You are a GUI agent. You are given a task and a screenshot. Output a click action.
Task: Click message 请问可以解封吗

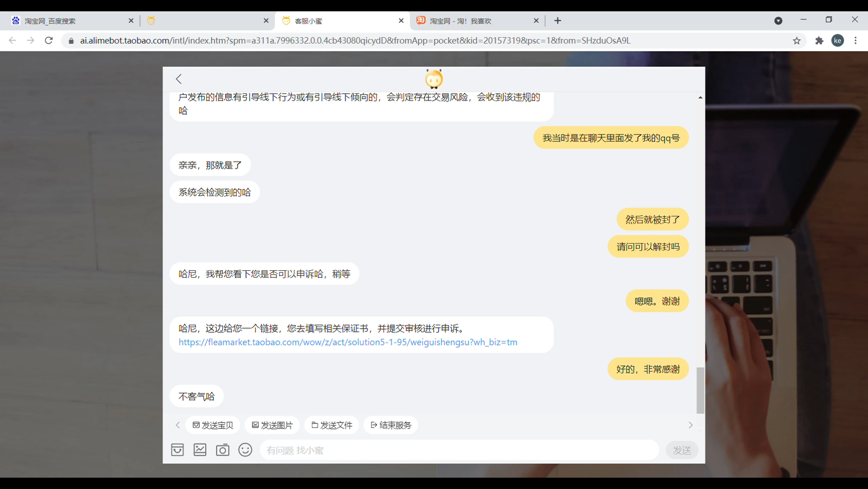click(648, 246)
